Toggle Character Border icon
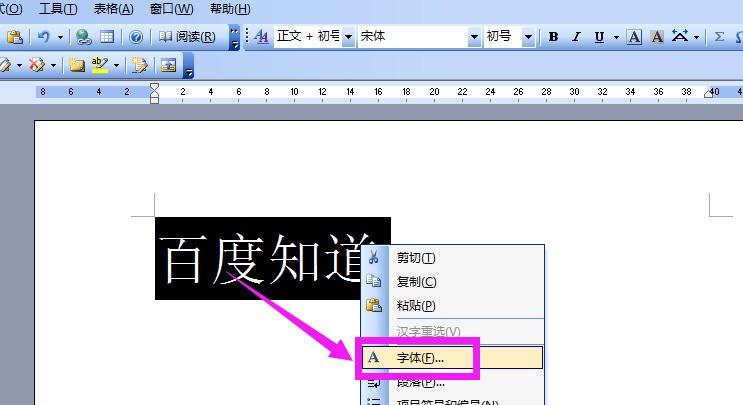The width and height of the screenshot is (743, 405). (x=634, y=37)
